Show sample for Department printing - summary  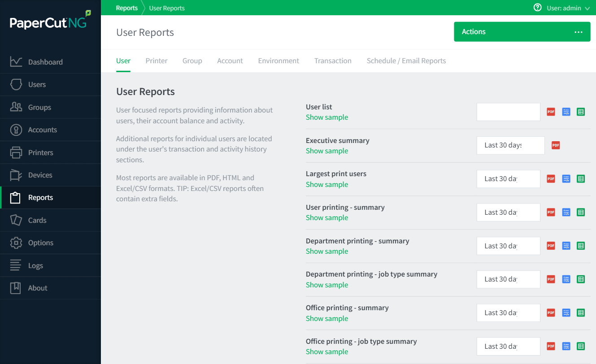tap(327, 251)
